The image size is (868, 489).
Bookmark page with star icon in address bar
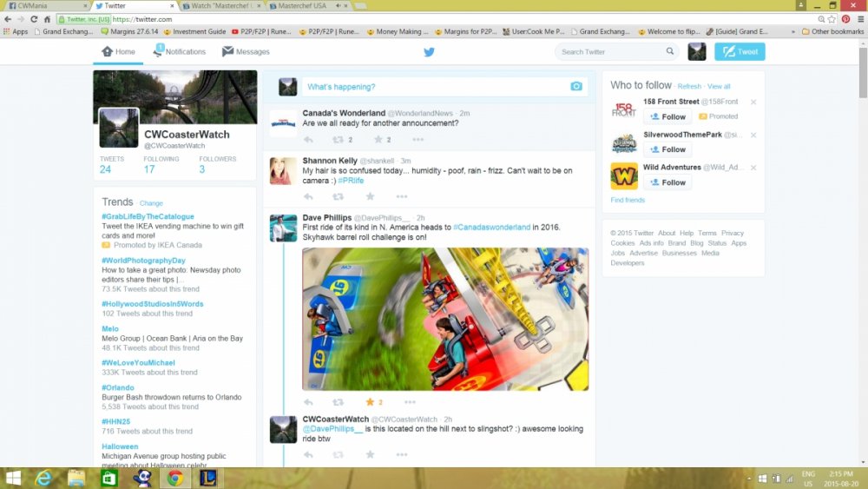pyautogui.click(x=832, y=19)
